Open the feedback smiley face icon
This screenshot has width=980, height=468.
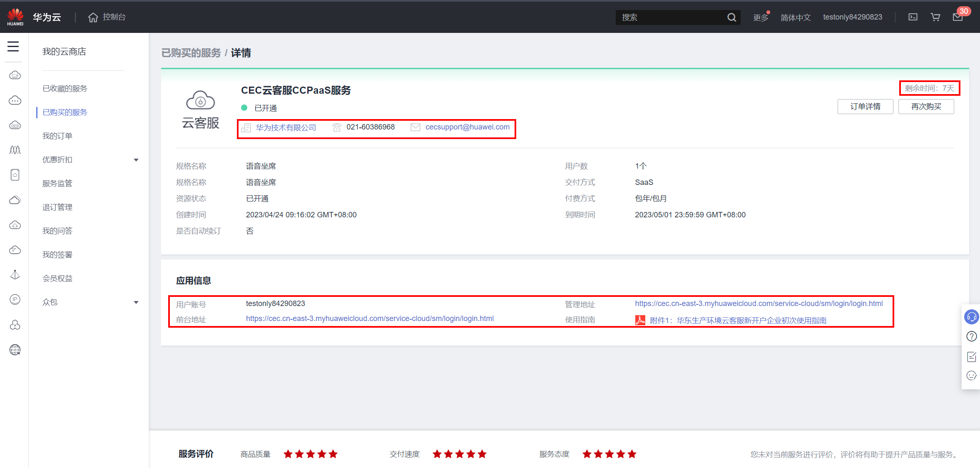[971, 376]
